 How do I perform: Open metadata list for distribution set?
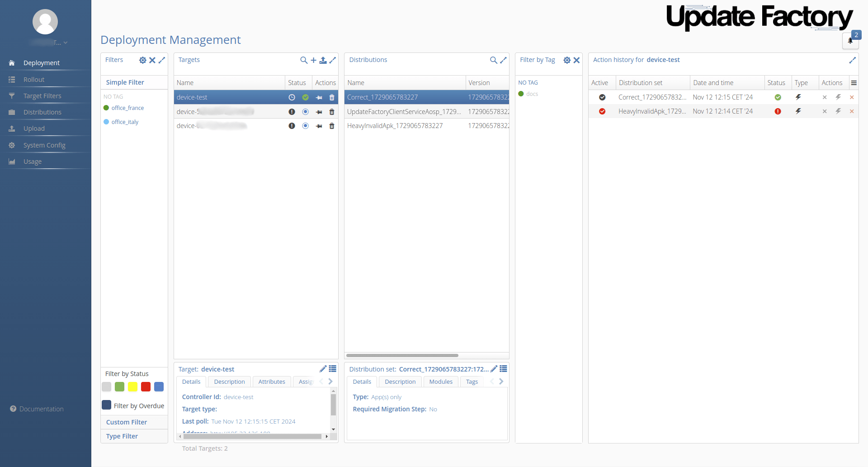[503, 369]
